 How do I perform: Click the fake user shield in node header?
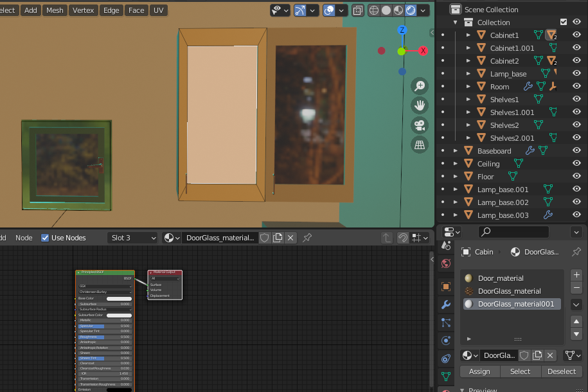click(x=264, y=238)
